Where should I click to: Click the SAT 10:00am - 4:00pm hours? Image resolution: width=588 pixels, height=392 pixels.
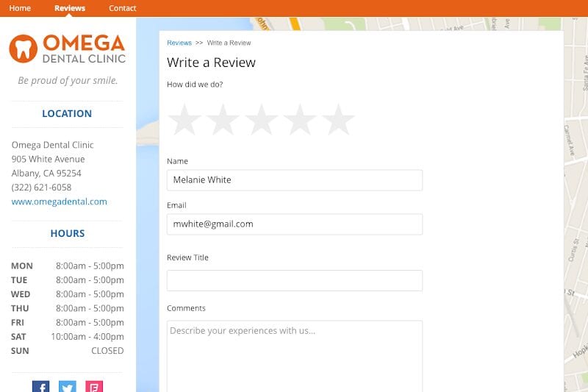coord(68,337)
